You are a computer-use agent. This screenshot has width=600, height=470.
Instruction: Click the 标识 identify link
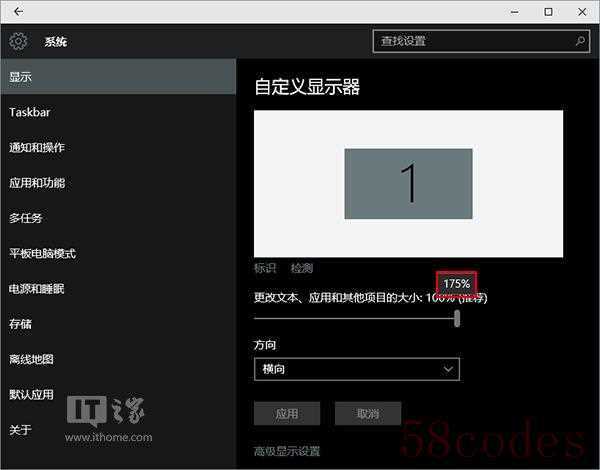point(265,268)
